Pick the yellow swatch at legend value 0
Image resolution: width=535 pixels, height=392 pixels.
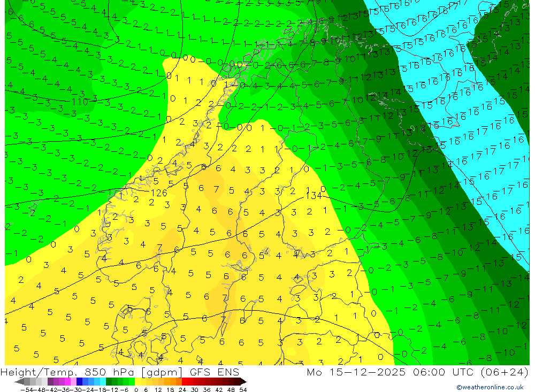click(138, 381)
